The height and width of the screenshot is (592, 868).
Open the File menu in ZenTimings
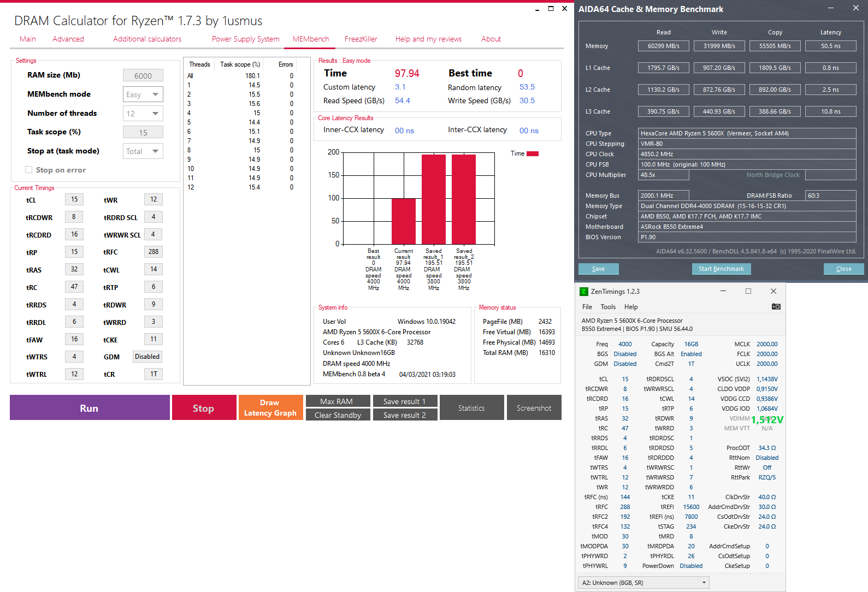(x=587, y=307)
